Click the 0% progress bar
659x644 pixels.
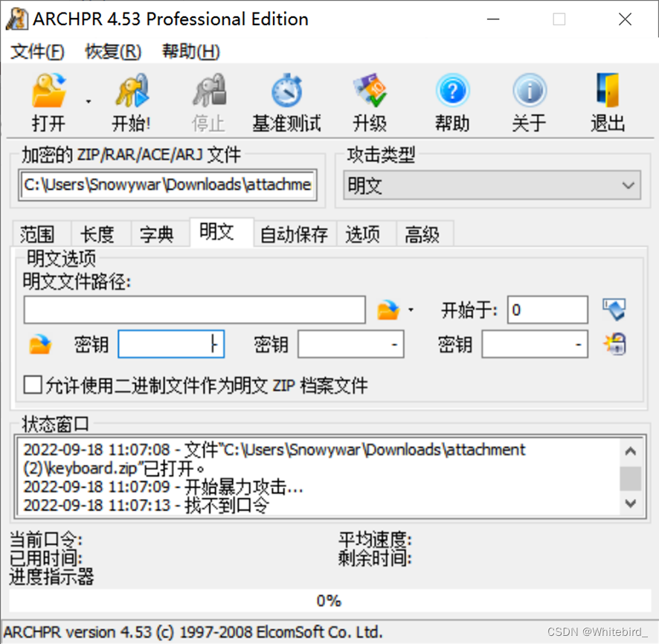click(x=329, y=601)
